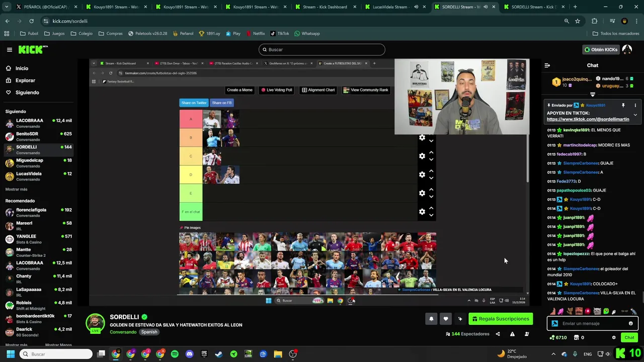Report the stream warning icon
The width and height of the screenshot is (644, 362).
click(512, 334)
